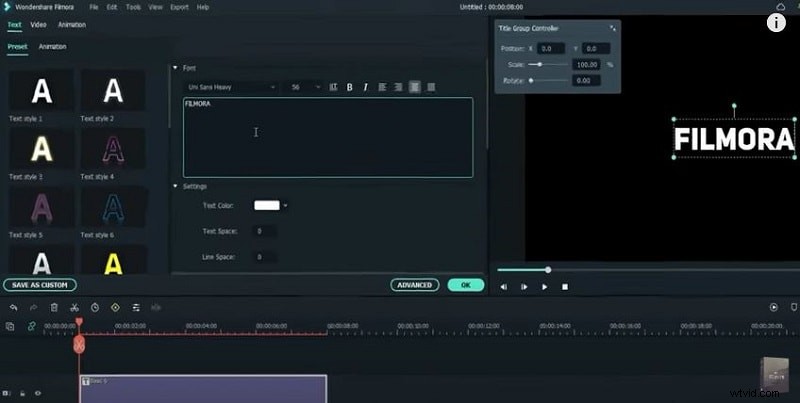Click the undo arrow in timeline toolbar
This screenshot has height=403, width=800.
pos(13,308)
